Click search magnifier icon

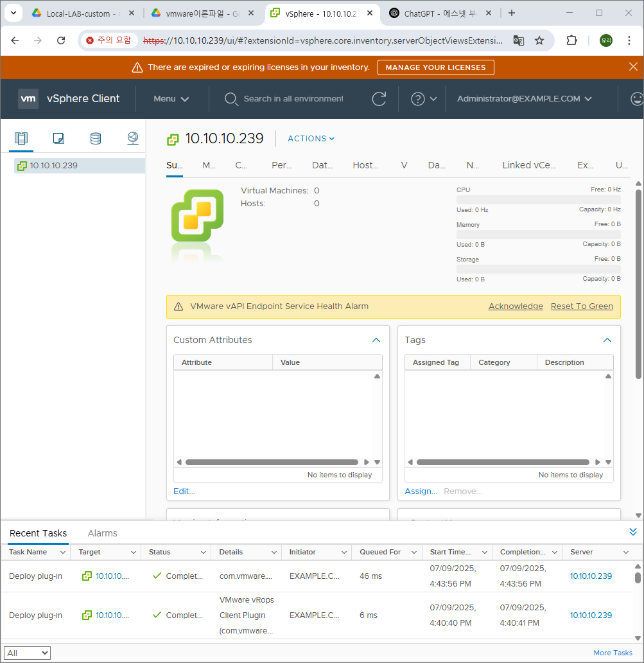[x=231, y=99]
